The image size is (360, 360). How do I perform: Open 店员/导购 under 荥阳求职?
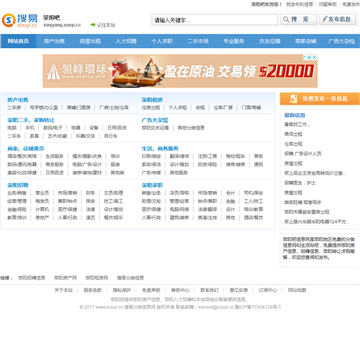pyautogui.click(x=179, y=193)
